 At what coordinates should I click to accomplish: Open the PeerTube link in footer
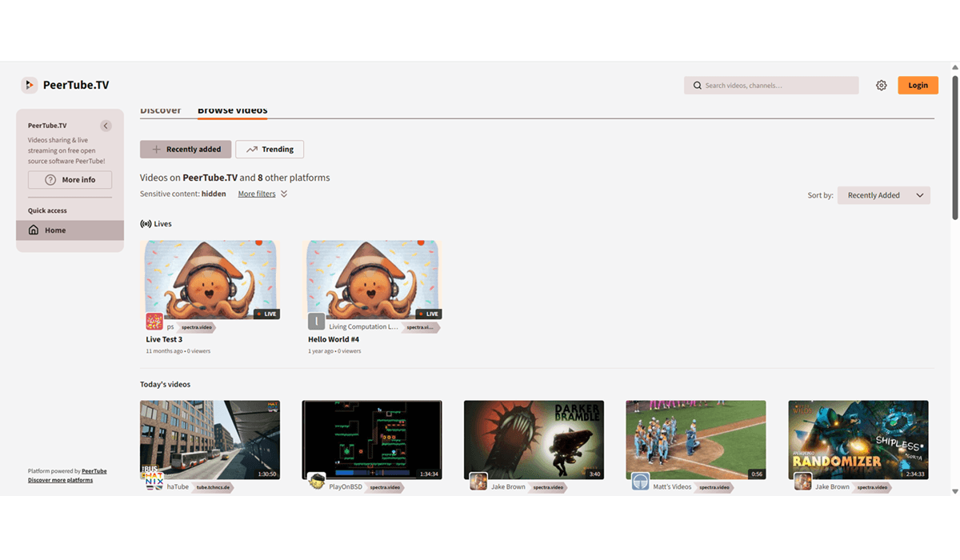(x=94, y=471)
